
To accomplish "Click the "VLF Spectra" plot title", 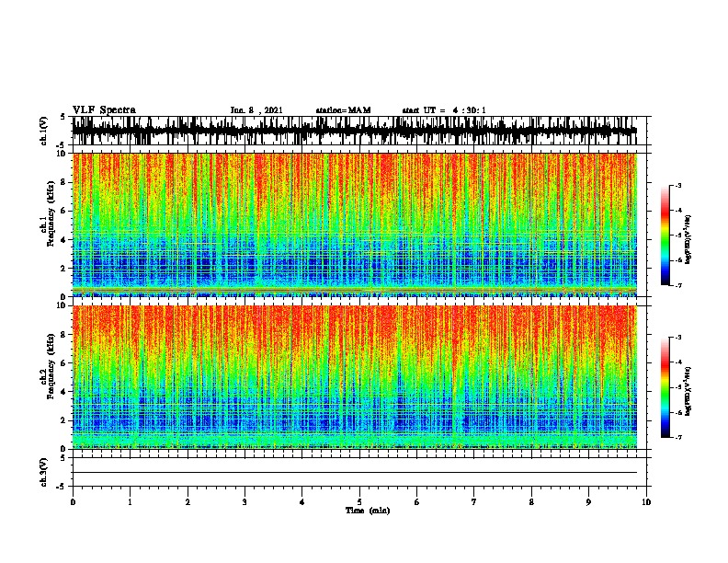I will click(104, 110).
